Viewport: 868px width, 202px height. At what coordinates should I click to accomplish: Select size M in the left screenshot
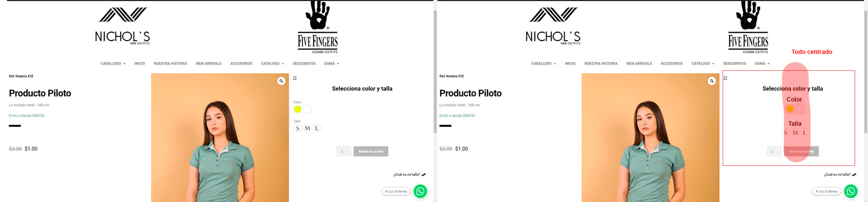click(307, 128)
